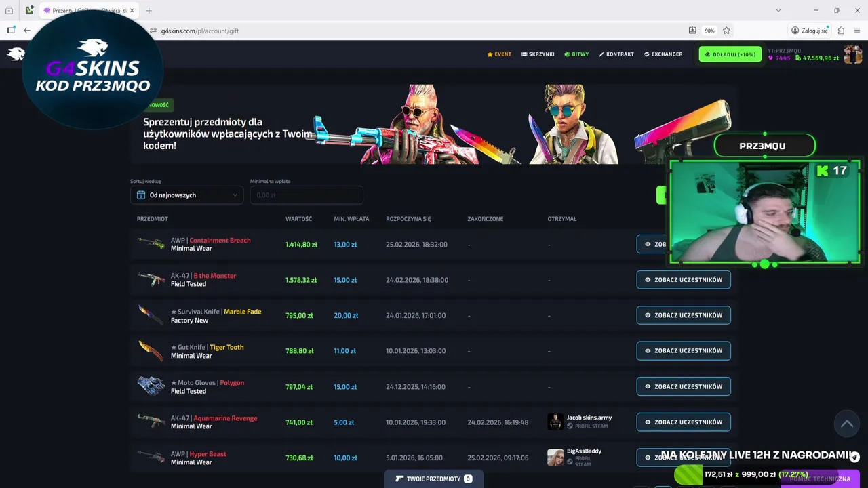Click the 20,00 zł minimum deposit

pyautogui.click(x=346, y=316)
